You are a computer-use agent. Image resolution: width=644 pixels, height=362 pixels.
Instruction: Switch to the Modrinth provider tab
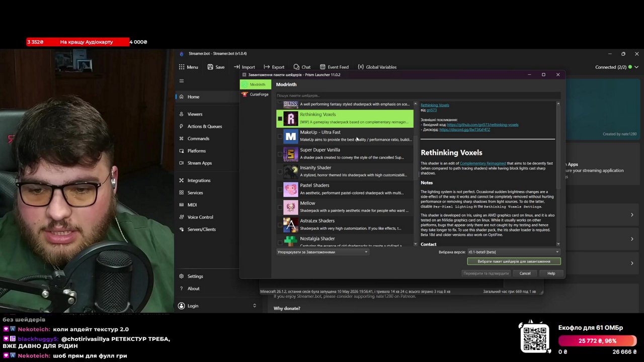pos(256,84)
